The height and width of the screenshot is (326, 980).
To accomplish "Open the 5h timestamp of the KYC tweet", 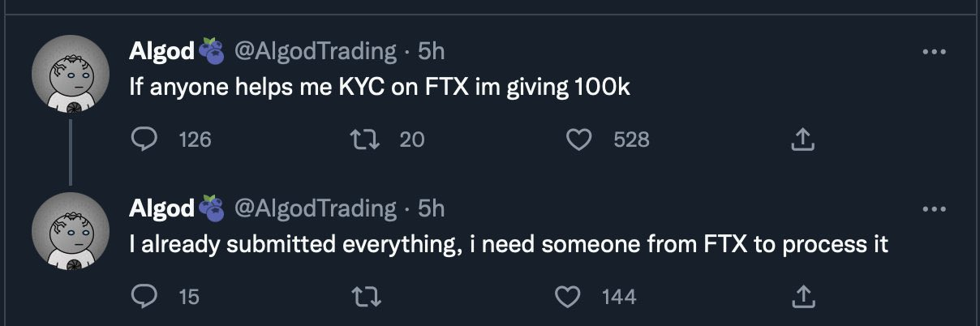I will [431, 51].
